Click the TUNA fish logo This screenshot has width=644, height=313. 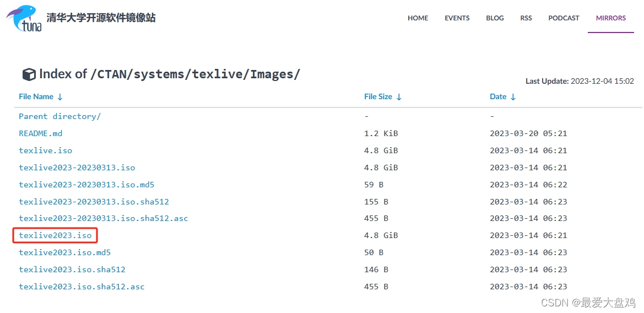(x=24, y=18)
